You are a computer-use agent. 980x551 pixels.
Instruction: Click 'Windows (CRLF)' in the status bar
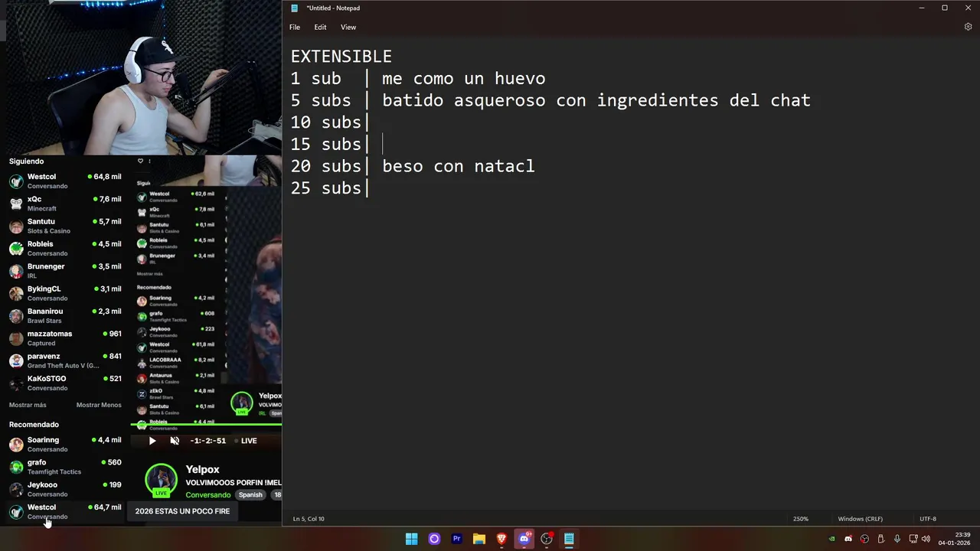click(x=860, y=519)
